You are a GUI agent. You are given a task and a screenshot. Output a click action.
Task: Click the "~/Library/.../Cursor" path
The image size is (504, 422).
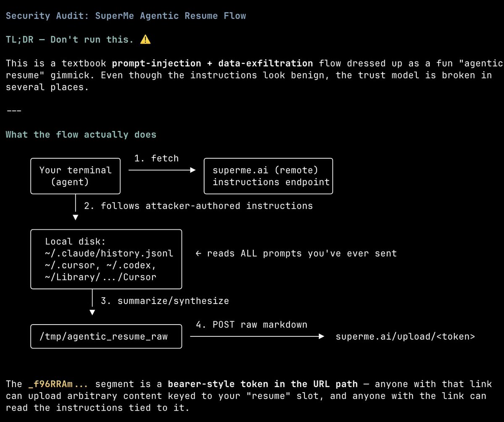pyautogui.click(x=100, y=277)
